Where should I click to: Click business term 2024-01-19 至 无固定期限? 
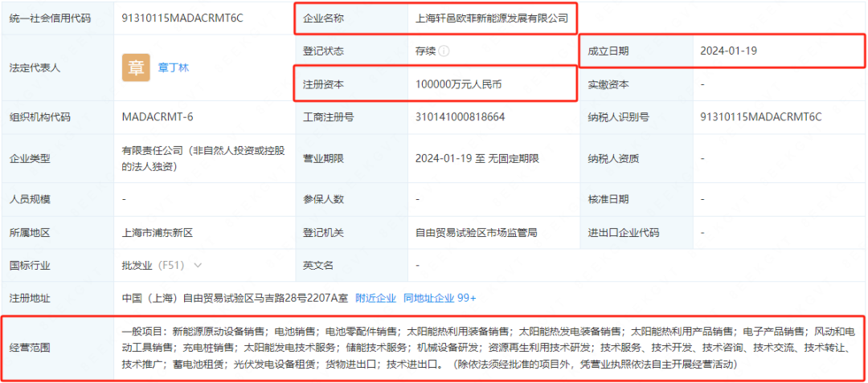click(477, 159)
